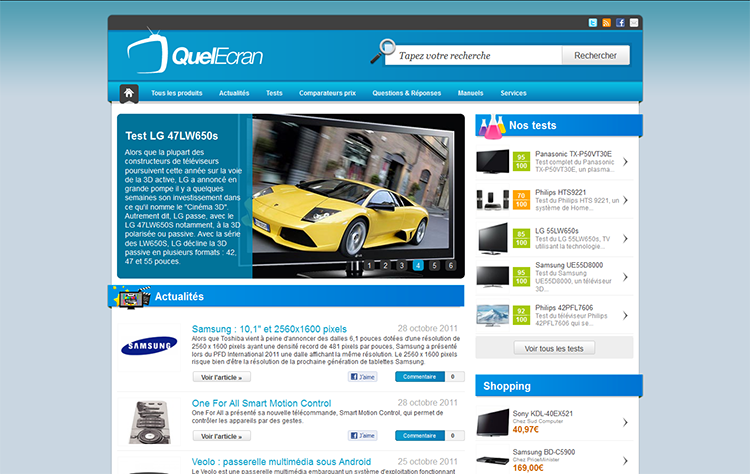Click Voir tous les tests button

[554, 348]
